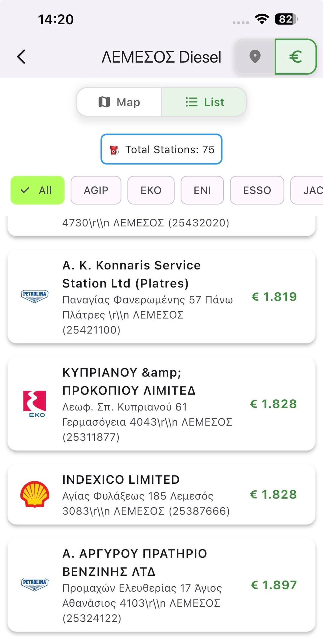Screen dimensions: 323x644
Task: Filter stations by ENI brand
Action: coord(202,190)
